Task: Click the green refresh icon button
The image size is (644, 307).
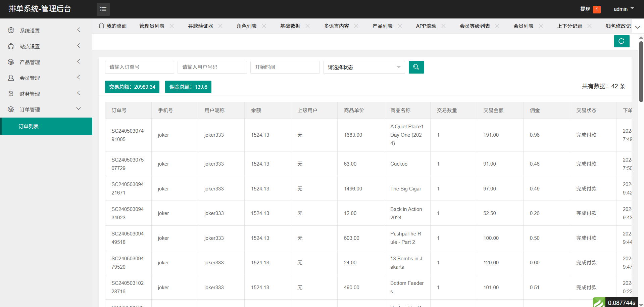Action: pyautogui.click(x=621, y=41)
